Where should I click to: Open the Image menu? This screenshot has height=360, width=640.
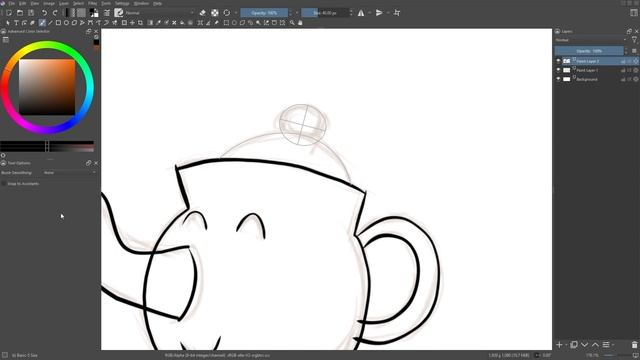pyautogui.click(x=49, y=3)
